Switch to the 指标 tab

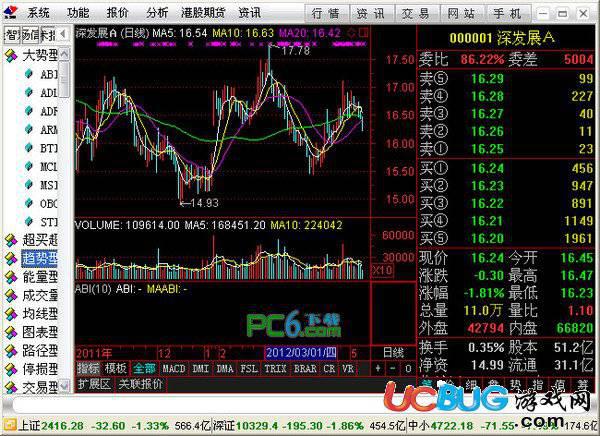(88, 369)
